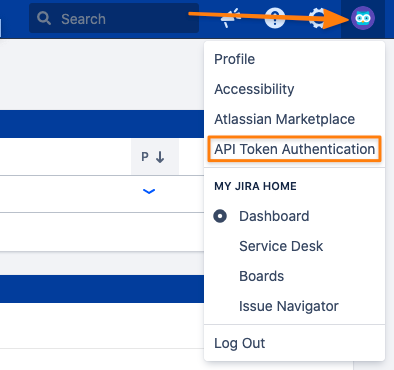Screen dimensions: 394x370
Task: Open the help question mark menu
Action: click(x=275, y=18)
